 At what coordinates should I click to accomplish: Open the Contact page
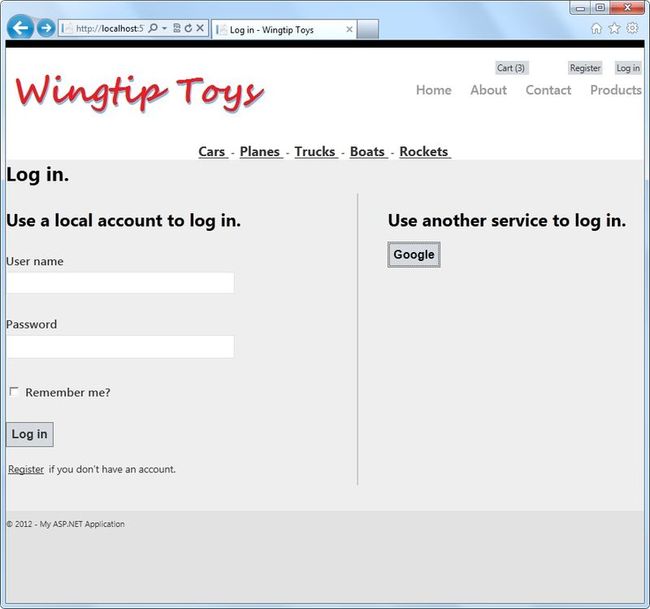[x=548, y=90]
